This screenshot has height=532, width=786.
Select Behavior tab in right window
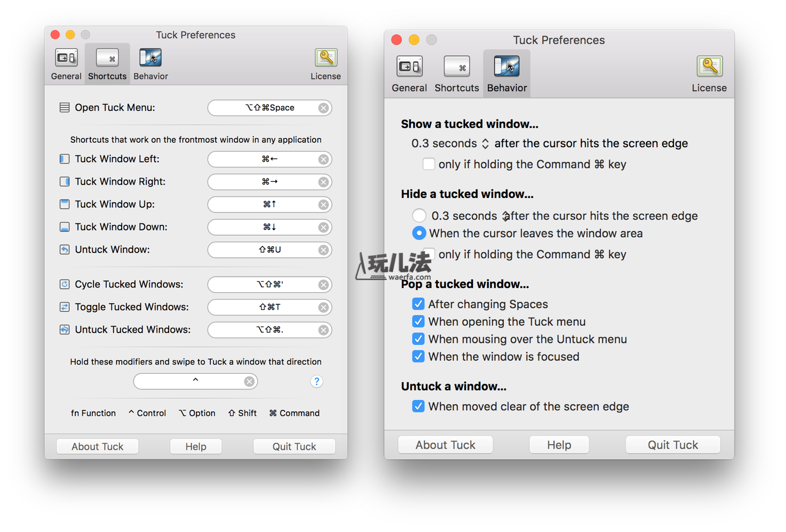pos(507,74)
